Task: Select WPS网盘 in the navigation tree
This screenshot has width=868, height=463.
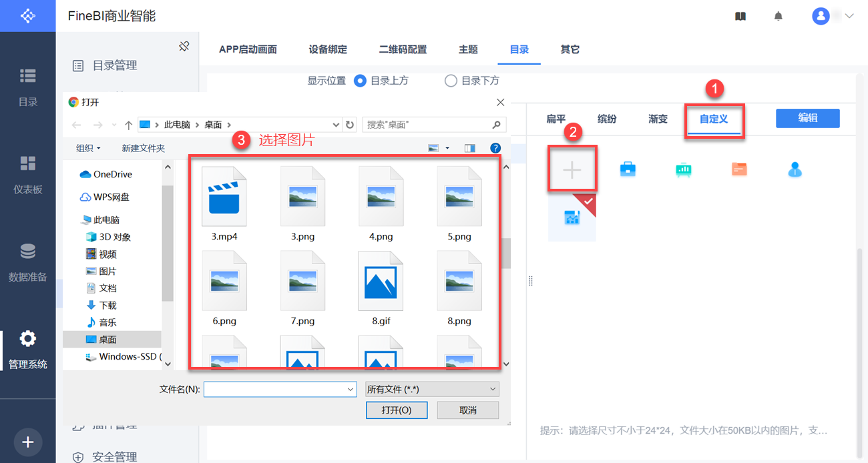Action: [105, 197]
